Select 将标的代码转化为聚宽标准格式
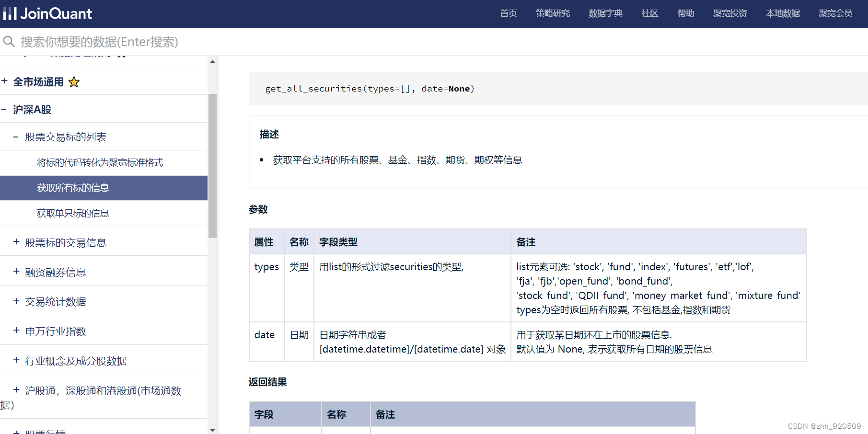868x434 pixels. pos(99,162)
